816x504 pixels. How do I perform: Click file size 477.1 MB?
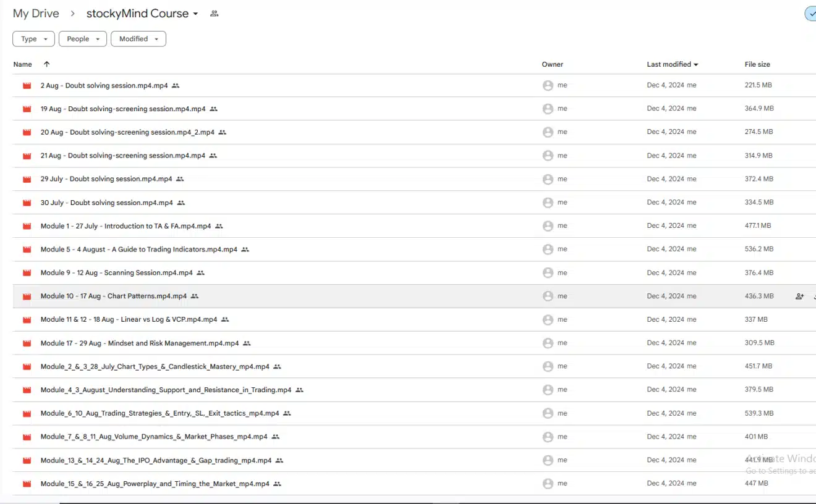click(758, 226)
